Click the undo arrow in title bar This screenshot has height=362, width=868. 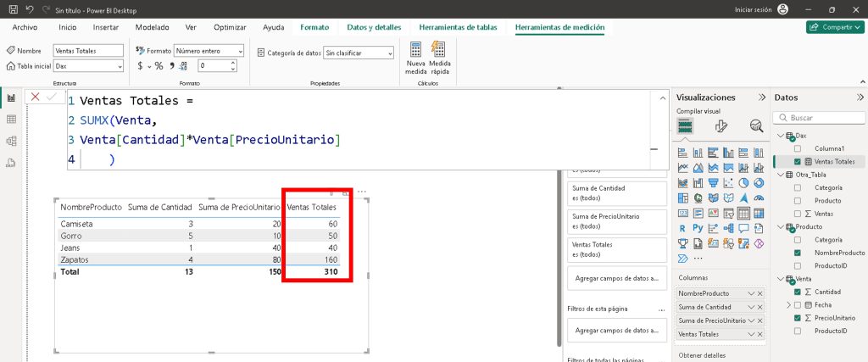tap(30, 9)
